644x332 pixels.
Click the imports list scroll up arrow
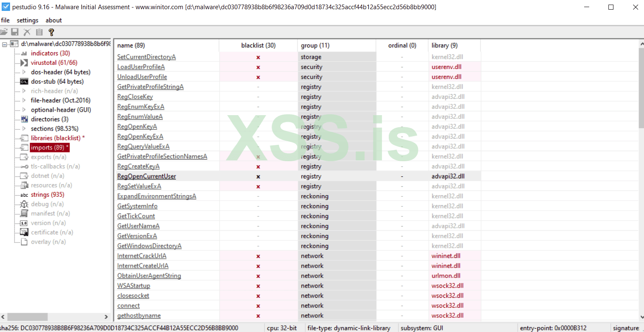coord(641,44)
